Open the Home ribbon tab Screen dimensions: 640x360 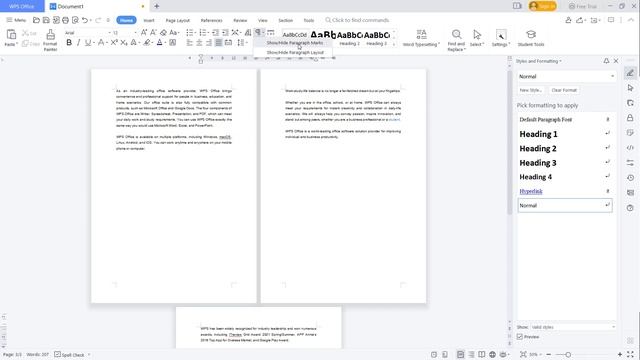pyautogui.click(x=126, y=20)
